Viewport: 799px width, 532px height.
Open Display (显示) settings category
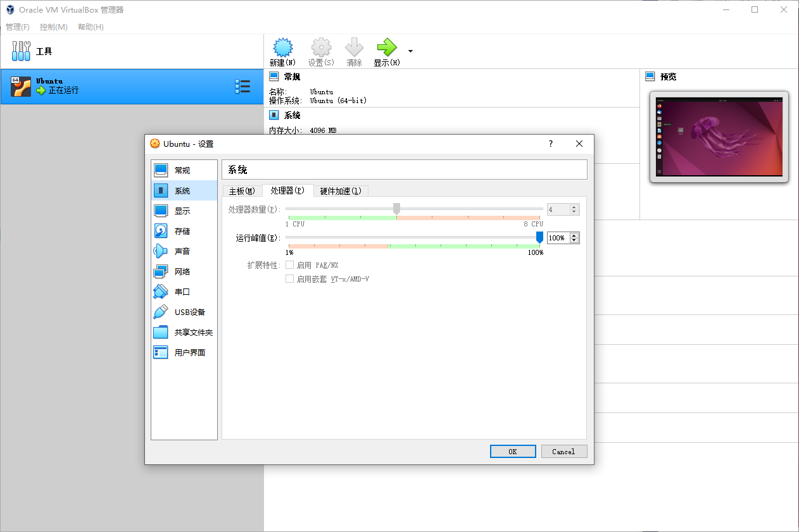(x=184, y=211)
